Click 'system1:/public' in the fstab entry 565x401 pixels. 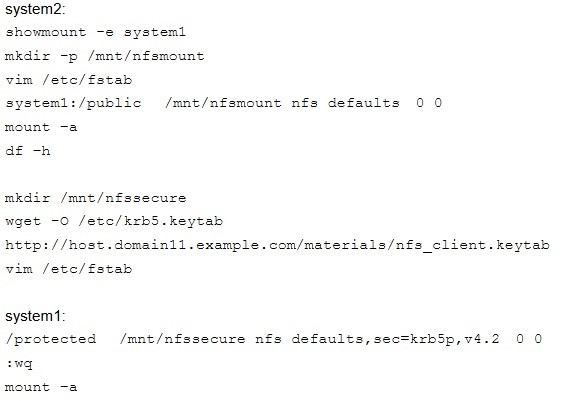coord(73,103)
